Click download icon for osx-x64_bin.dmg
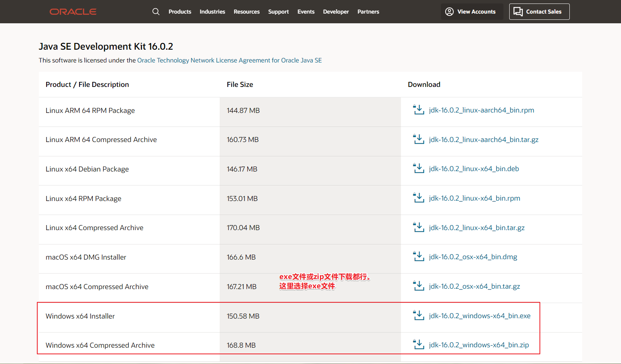The width and height of the screenshot is (621, 364). click(x=418, y=257)
